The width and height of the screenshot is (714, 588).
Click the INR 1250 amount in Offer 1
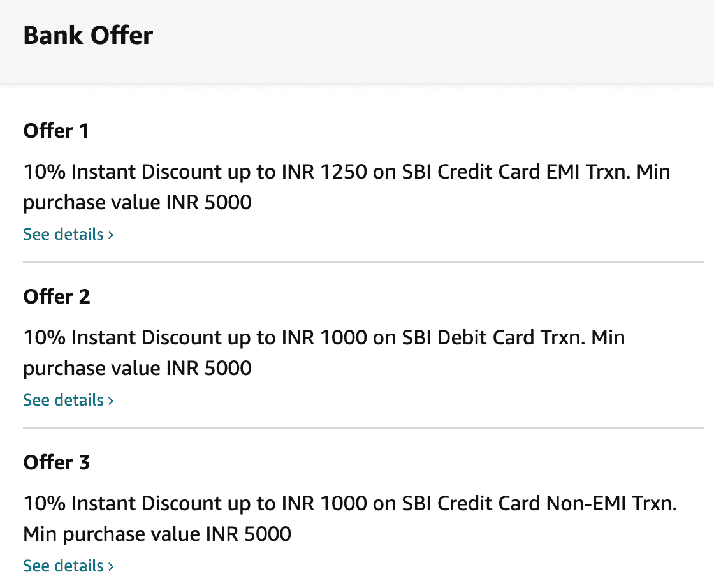click(324, 172)
